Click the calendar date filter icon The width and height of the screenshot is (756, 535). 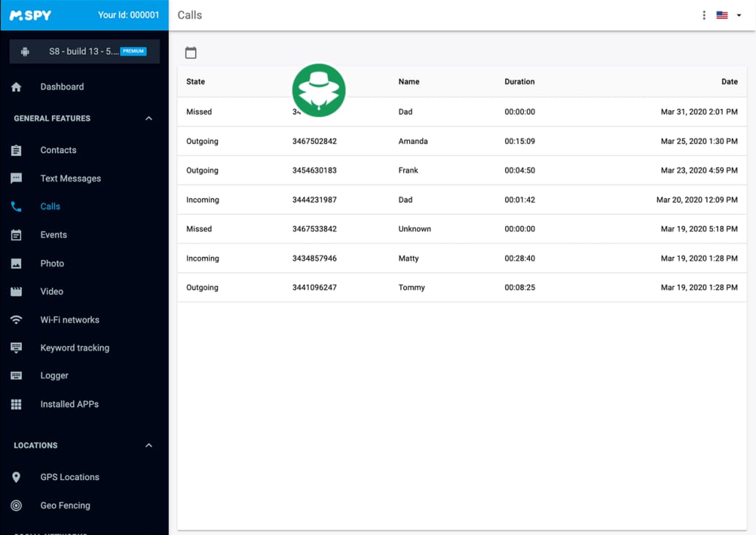191,53
